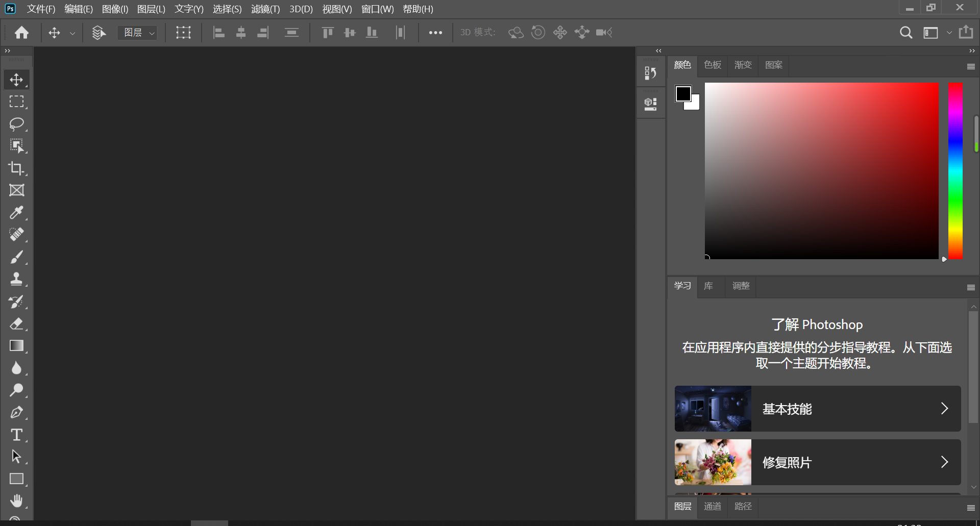980x526 pixels.
Task: Select the Horizontal Type tool
Action: 16,435
